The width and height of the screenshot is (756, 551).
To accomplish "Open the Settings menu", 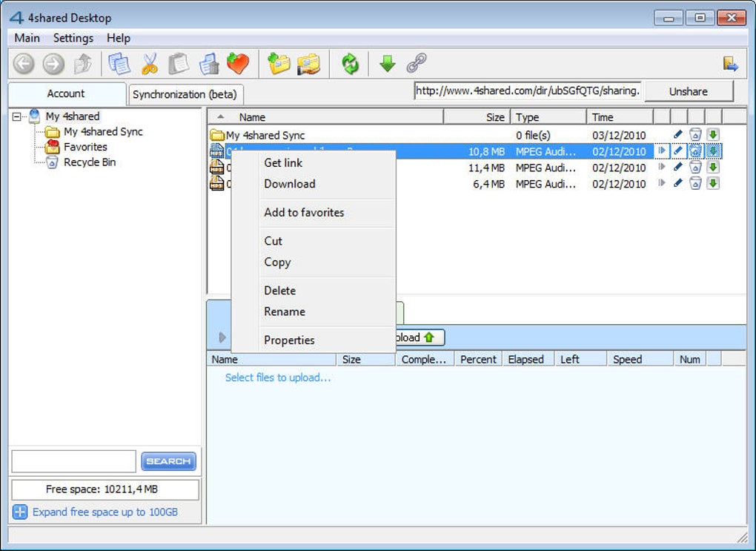I will 73,38.
